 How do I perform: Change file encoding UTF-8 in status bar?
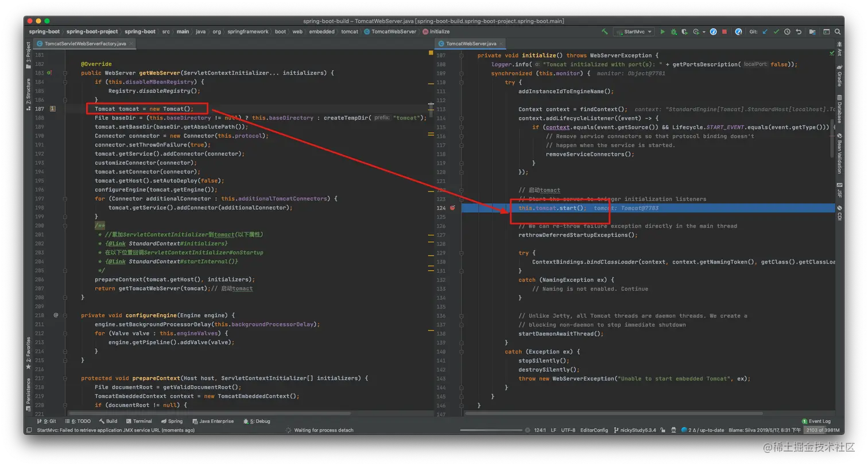[x=568, y=430]
